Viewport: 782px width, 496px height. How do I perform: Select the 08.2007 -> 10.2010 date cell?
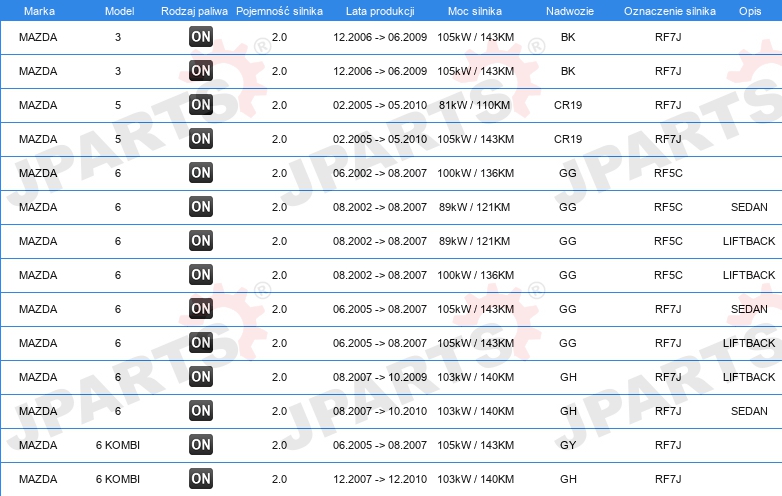380,411
